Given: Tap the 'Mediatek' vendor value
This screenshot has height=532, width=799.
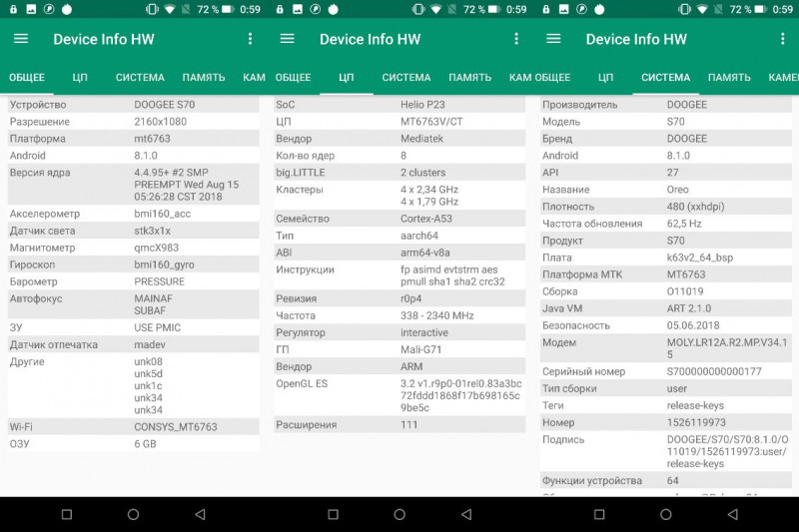Looking at the screenshot, I should (x=421, y=139).
